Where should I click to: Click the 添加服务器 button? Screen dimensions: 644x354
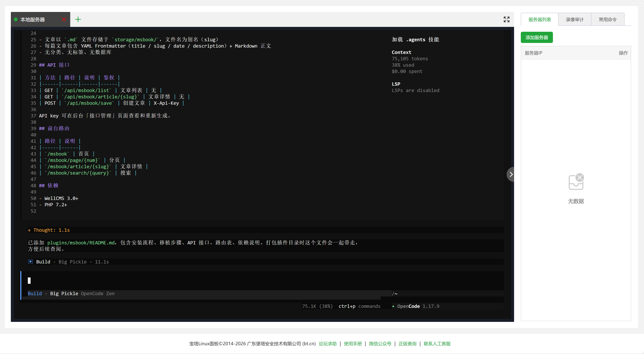pyautogui.click(x=537, y=38)
